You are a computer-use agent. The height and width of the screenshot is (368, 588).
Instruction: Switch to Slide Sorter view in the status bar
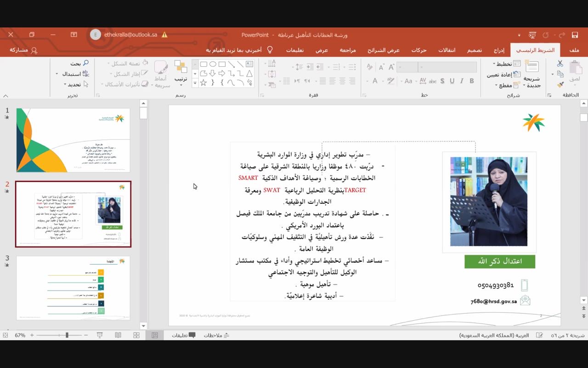click(136, 335)
